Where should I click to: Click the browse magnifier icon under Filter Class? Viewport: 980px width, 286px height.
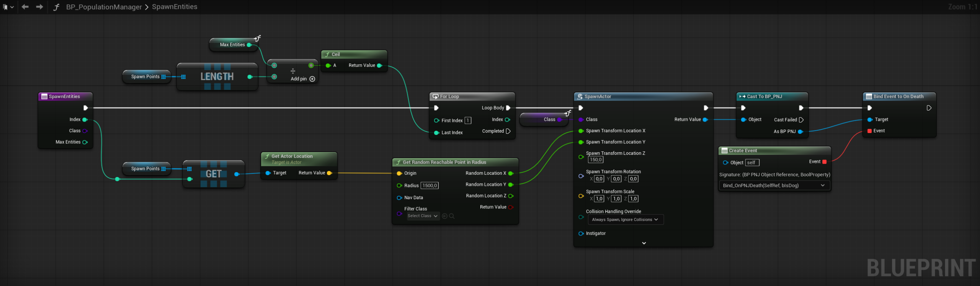452,216
